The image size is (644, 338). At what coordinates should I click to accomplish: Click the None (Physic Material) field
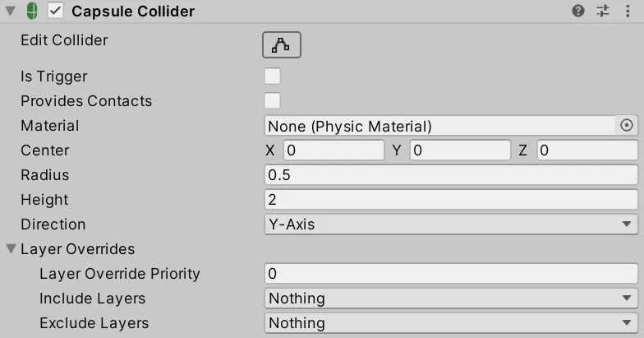[x=440, y=126]
